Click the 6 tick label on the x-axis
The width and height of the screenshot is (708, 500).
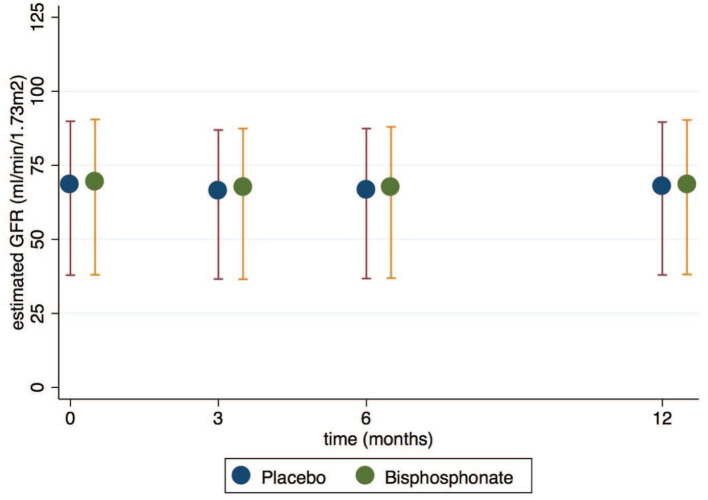366,417
